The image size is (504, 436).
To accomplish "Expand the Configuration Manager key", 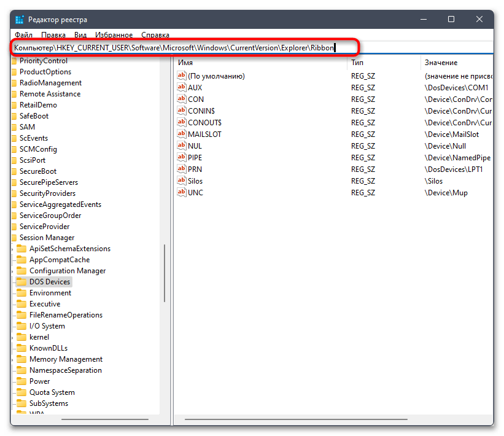I will pyautogui.click(x=13, y=271).
